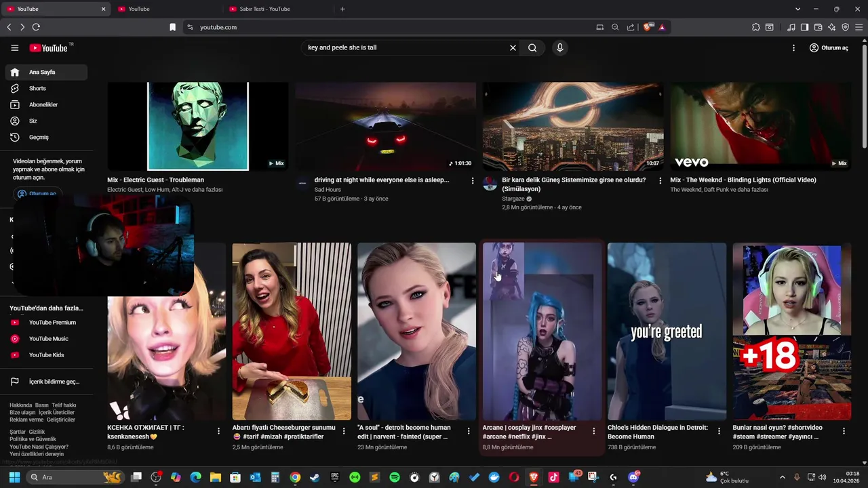Screen dimensions: 868x488
Task: Click the YouTube logo
Action: (x=48, y=48)
